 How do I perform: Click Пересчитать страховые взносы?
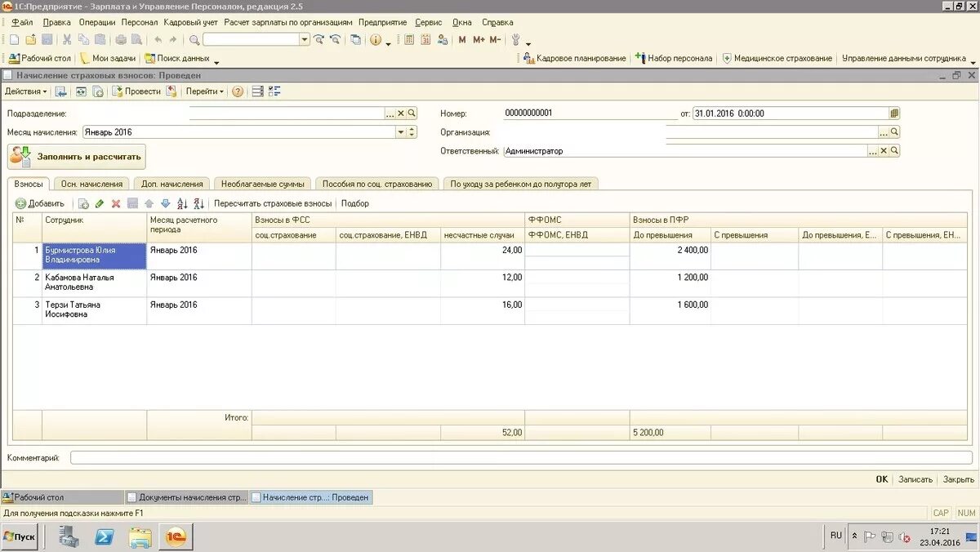coord(273,203)
